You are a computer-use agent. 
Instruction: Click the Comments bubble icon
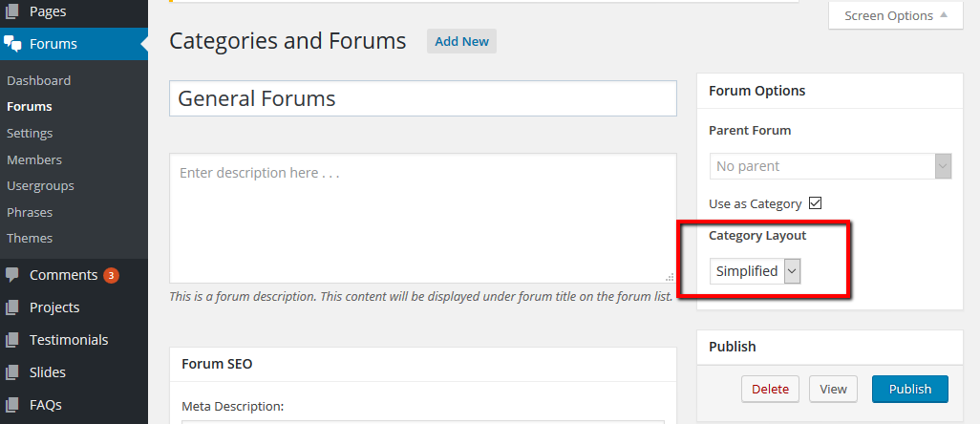(x=12, y=275)
